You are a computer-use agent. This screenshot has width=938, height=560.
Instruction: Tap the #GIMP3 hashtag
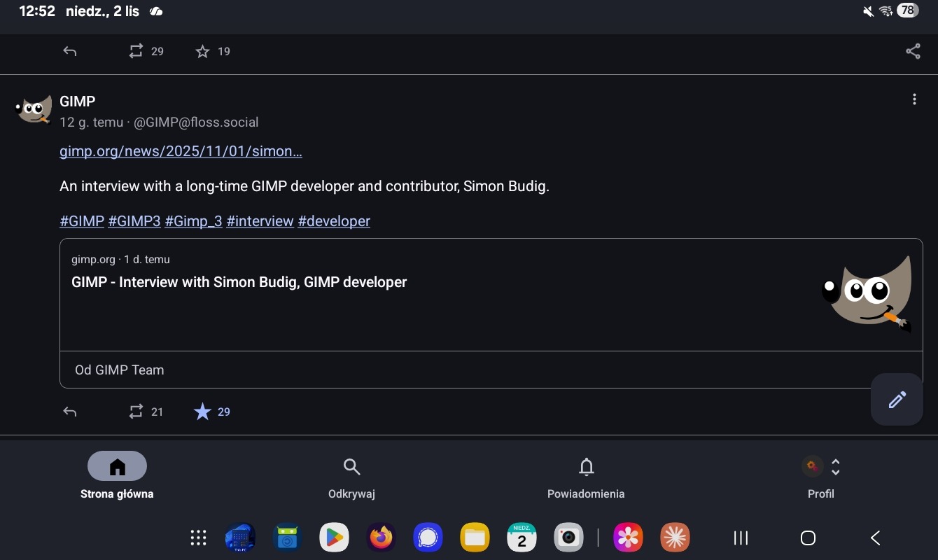click(134, 221)
